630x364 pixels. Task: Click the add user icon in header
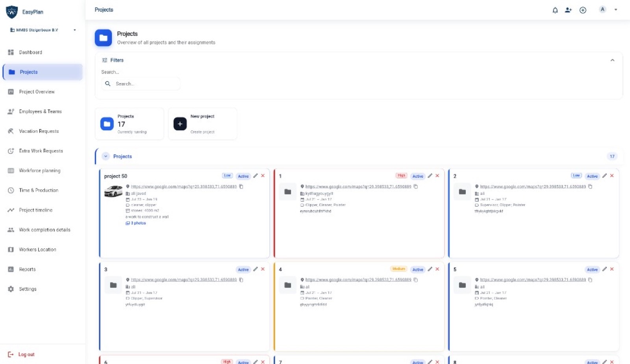point(568,10)
